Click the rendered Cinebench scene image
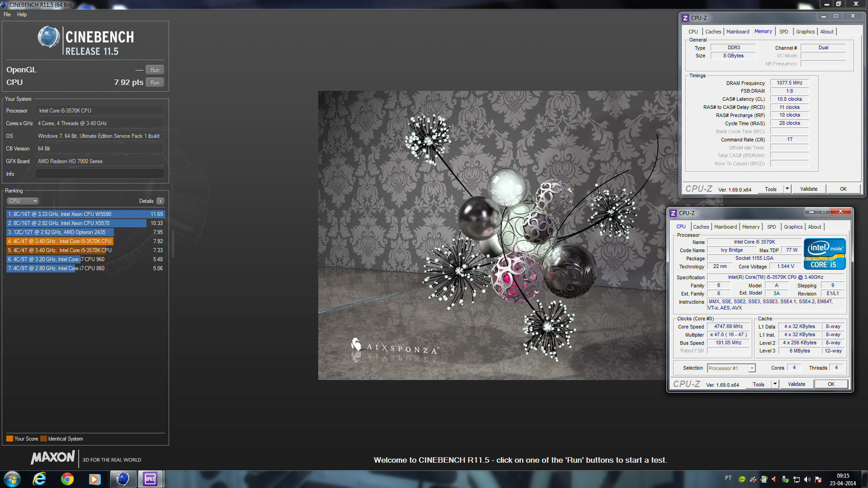The width and height of the screenshot is (868, 488). tap(498, 235)
